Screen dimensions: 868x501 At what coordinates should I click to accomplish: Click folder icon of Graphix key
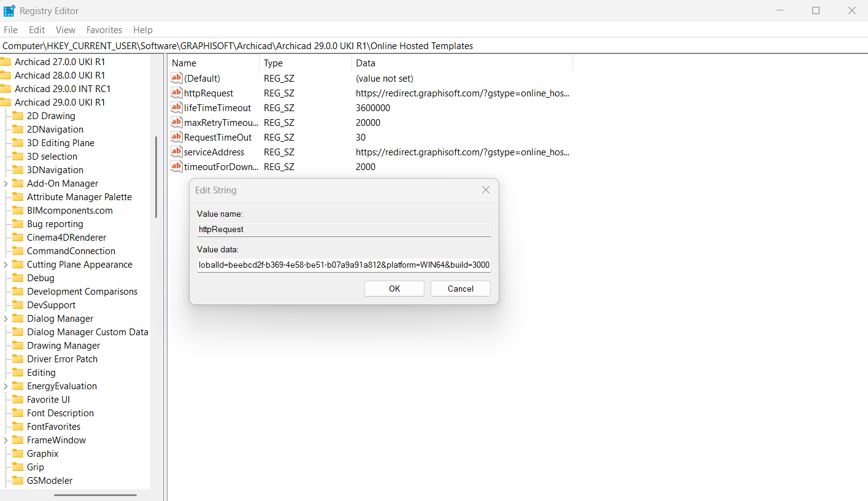coord(18,453)
